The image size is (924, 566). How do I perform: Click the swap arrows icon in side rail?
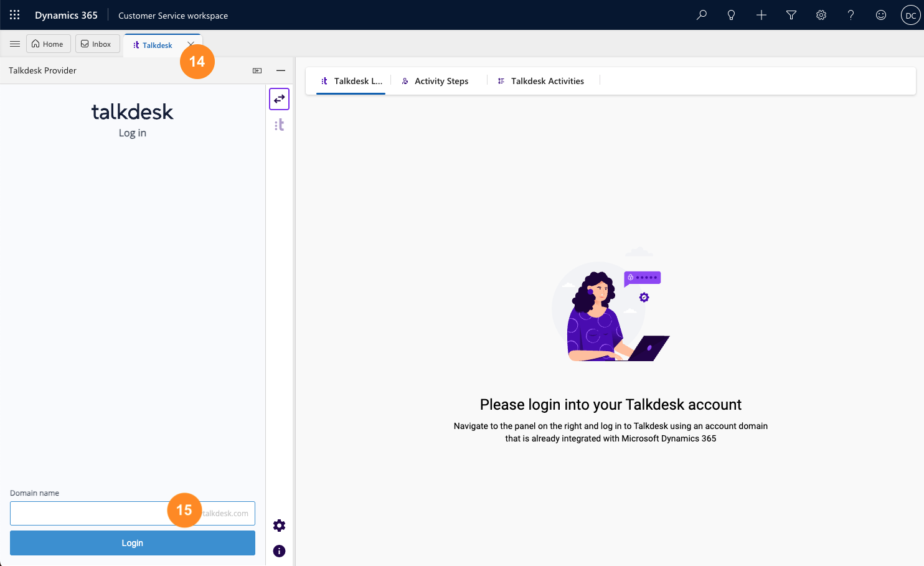click(280, 99)
